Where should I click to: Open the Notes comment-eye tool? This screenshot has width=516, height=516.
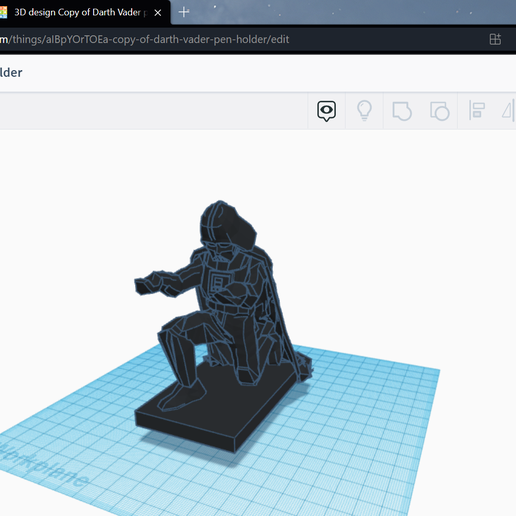pos(326,111)
